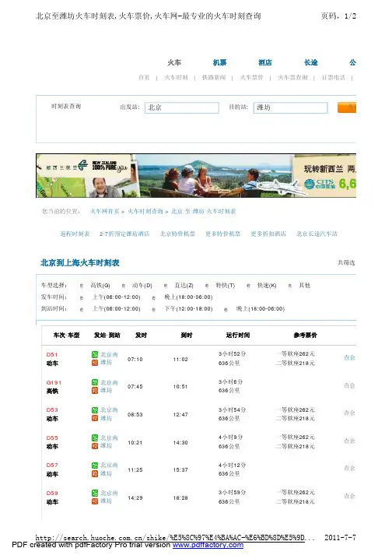Click train number D53
The width and height of the screenshot is (392, 555).
pyautogui.click(x=52, y=410)
